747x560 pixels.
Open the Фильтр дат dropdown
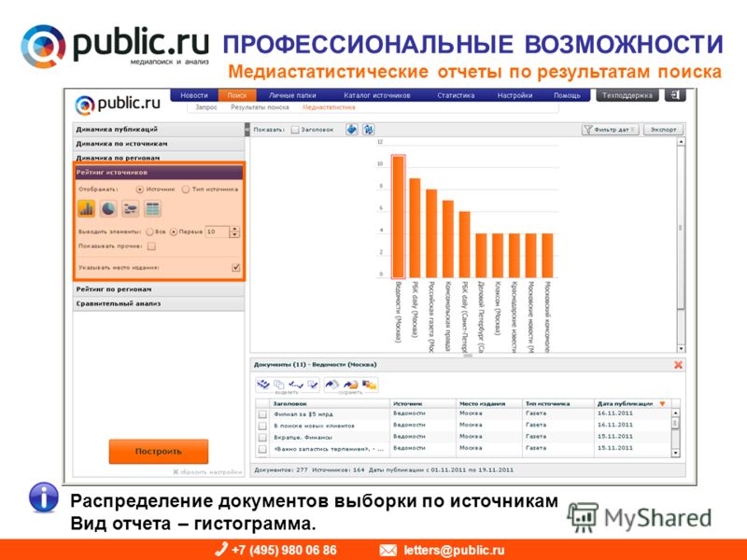611,130
